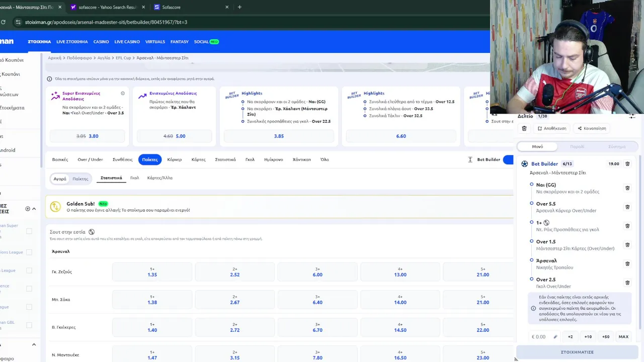The height and width of the screenshot is (362, 644).
Task: Select the 3.80 super boosted odds
Action: (87, 136)
